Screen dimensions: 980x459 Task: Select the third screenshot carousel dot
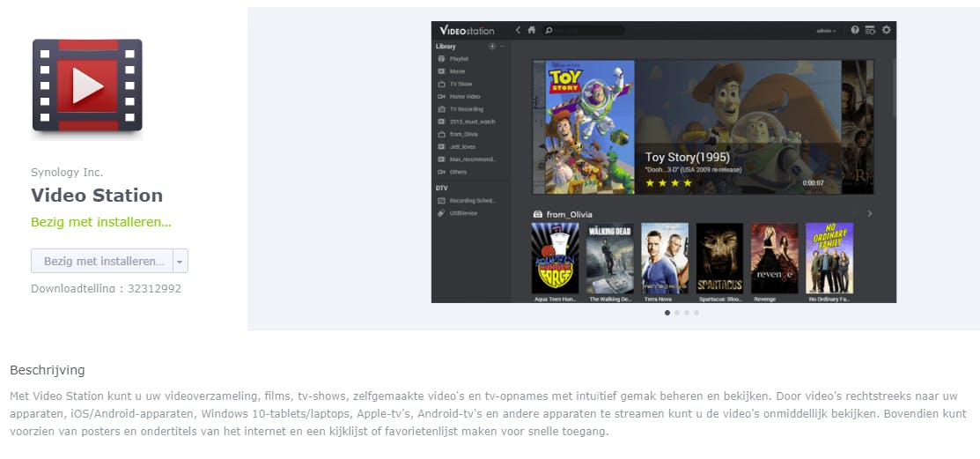pyautogui.click(x=687, y=313)
